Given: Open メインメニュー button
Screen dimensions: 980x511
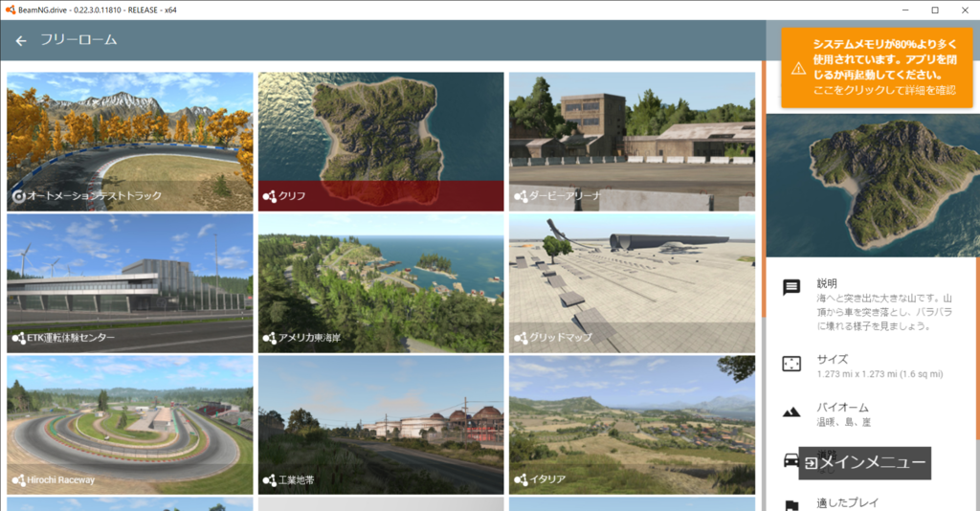Looking at the screenshot, I should [865, 463].
